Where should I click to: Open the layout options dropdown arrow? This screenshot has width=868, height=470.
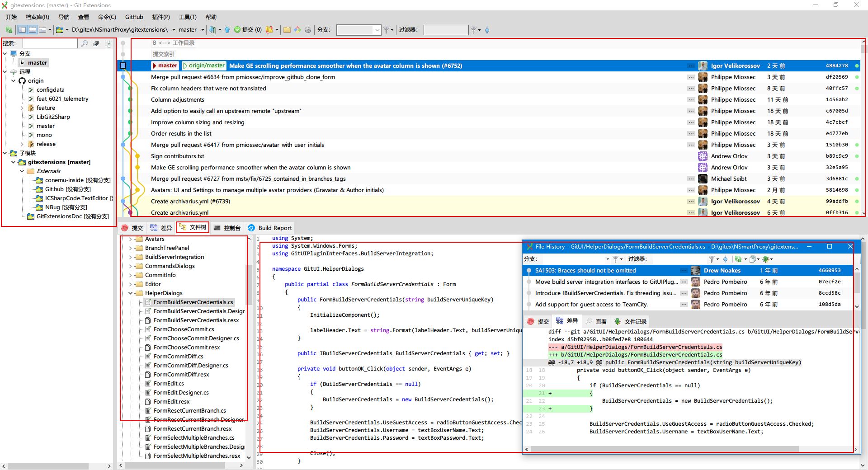(x=50, y=30)
